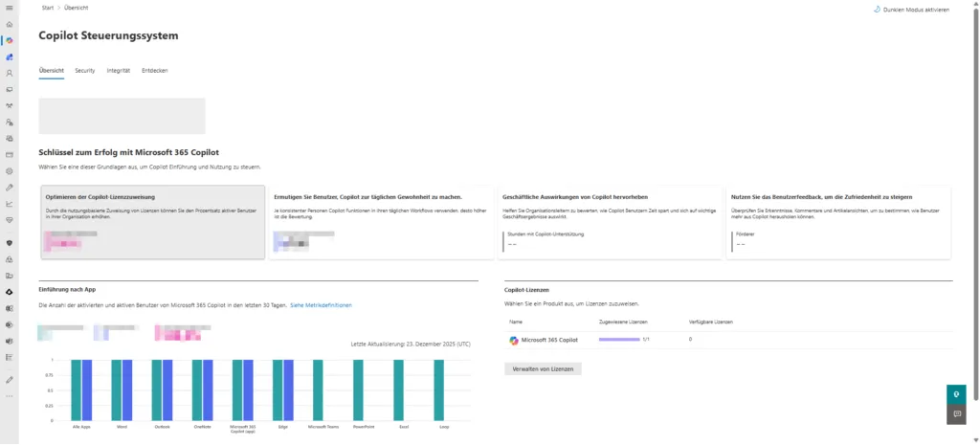
Task: Select the Entdecken tab
Action: [x=154, y=71]
